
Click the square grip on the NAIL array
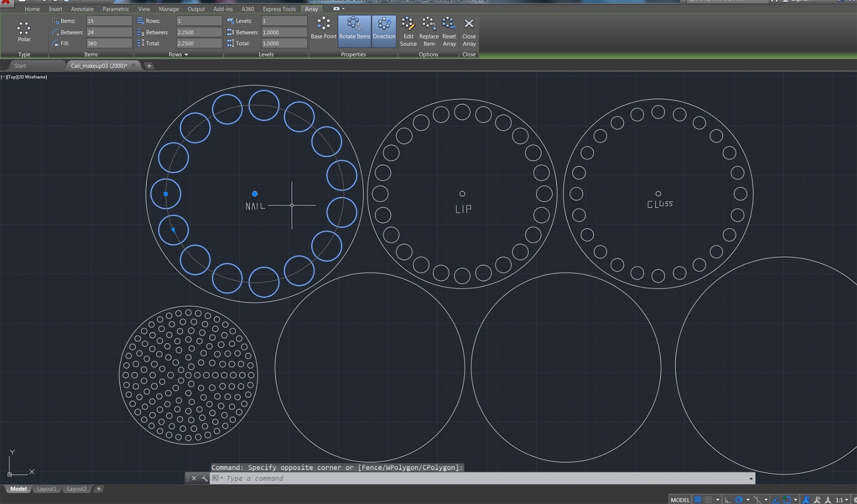[x=166, y=194]
